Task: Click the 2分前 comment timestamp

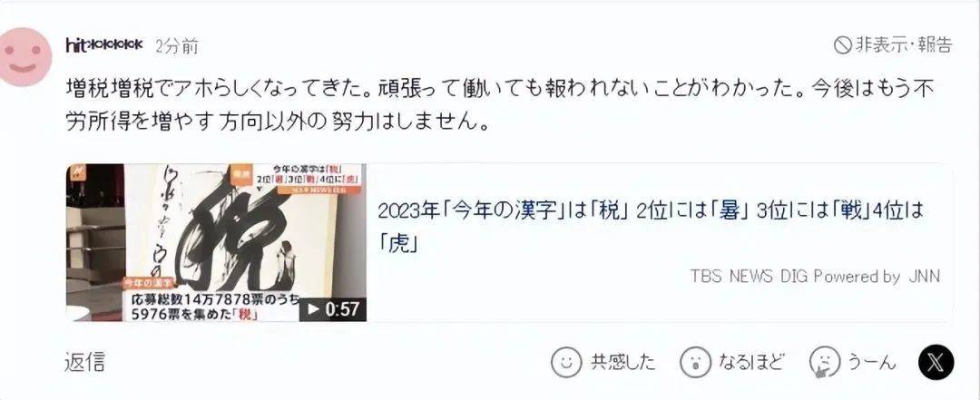Action: click(x=177, y=45)
